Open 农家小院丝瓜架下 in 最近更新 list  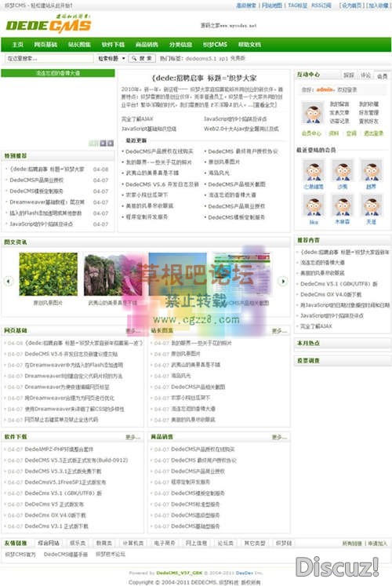[147, 195]
